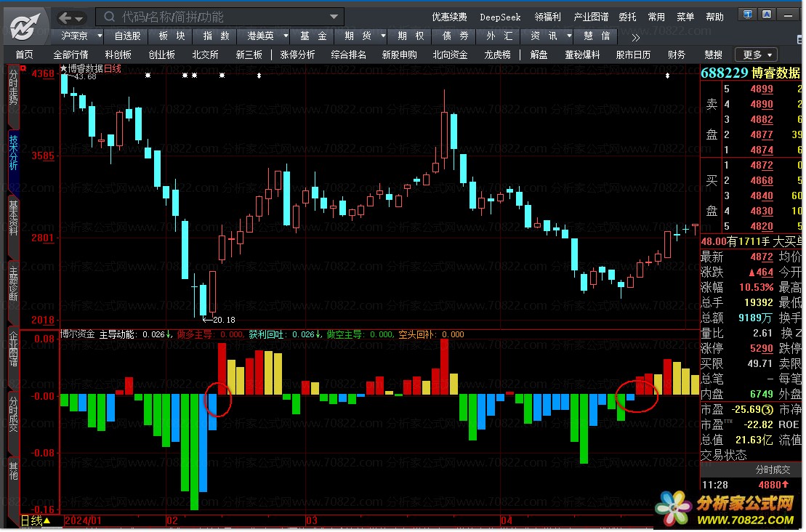Open the search box dropdown arrow

coord(334,17)
